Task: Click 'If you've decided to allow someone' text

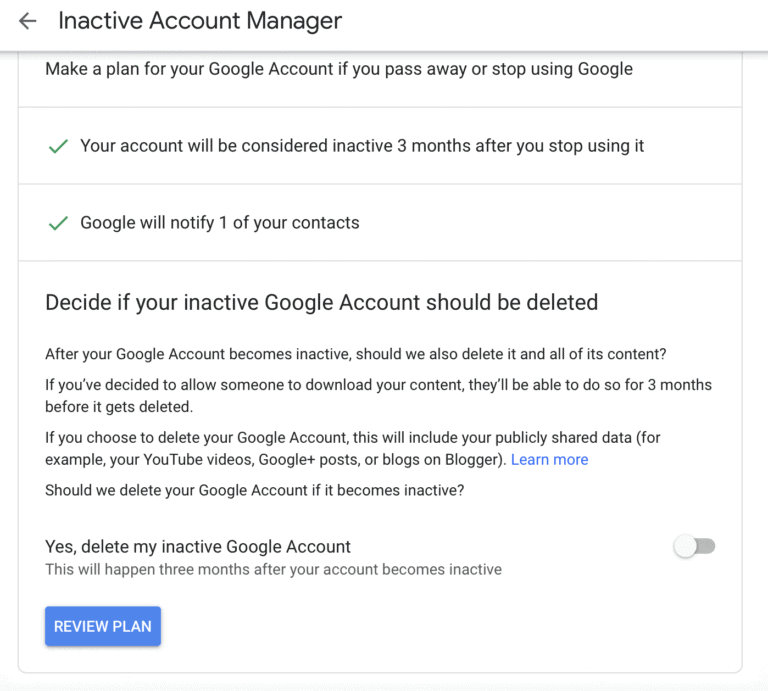Action: click(378, 385)
